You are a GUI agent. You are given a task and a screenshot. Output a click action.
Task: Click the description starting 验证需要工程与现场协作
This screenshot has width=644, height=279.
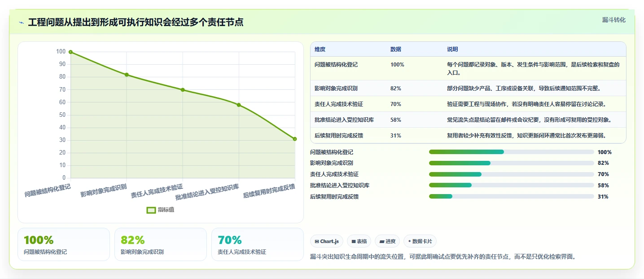click(x=526, y=104)
